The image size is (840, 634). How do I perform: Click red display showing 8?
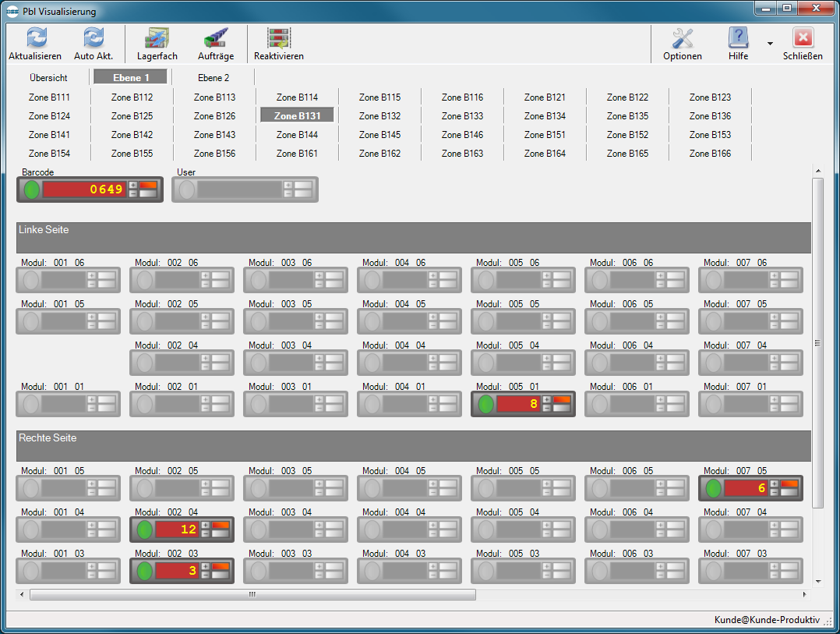(x=518, y=404)
